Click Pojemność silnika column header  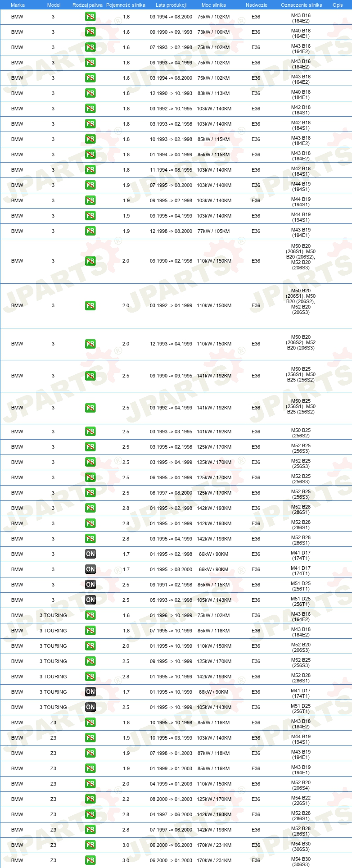[x=126, y=5]
